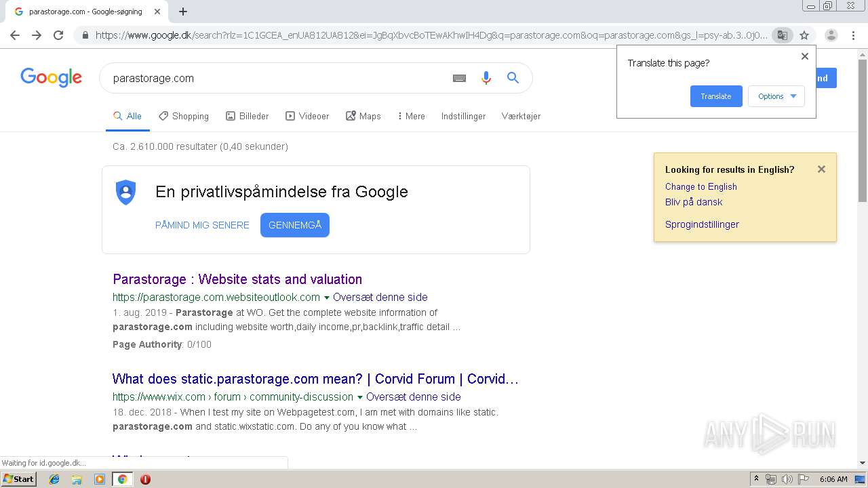
Task: Expand dropdown arrow beside websiteoutlook.com URL
Action: pos(327,298)
